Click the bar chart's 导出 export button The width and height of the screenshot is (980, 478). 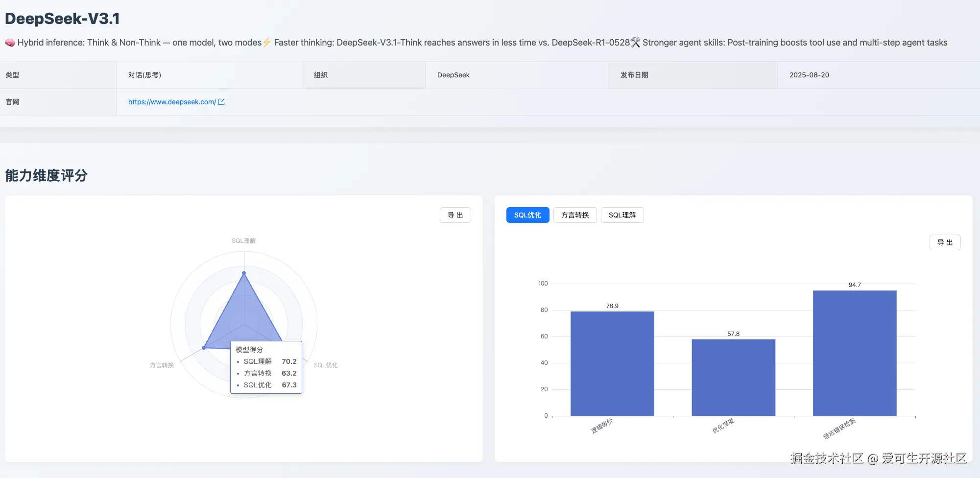(x=945, y=242)
